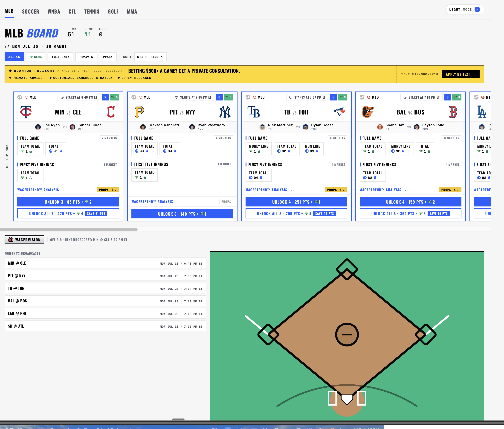Open the Start Time sort dropdown
This screenshot has height=429, width=504.
(x=150, y=57)
